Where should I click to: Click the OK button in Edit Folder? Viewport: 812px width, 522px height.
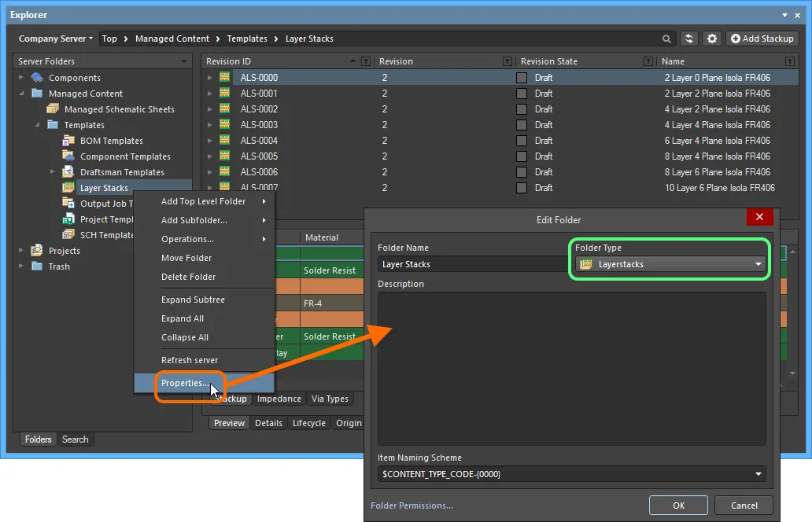click(x=678, y=505)
